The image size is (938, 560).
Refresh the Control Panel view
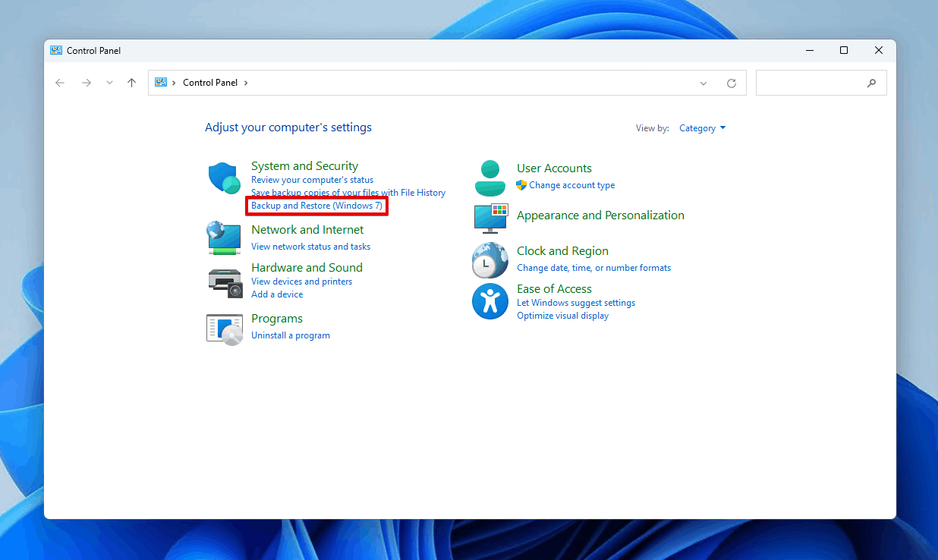(732, 83)
